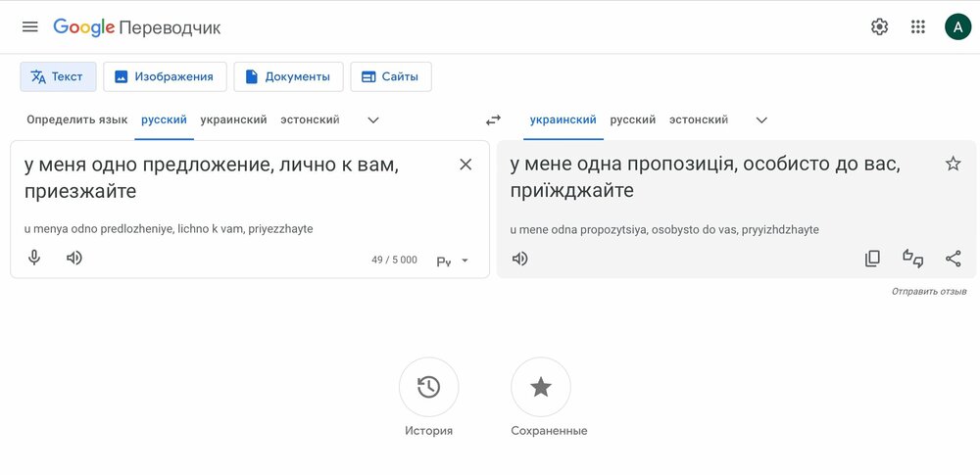This screenshot has width=980, height=475.
Task: Open the main hamburger menu
Action: tap(30, 26)
